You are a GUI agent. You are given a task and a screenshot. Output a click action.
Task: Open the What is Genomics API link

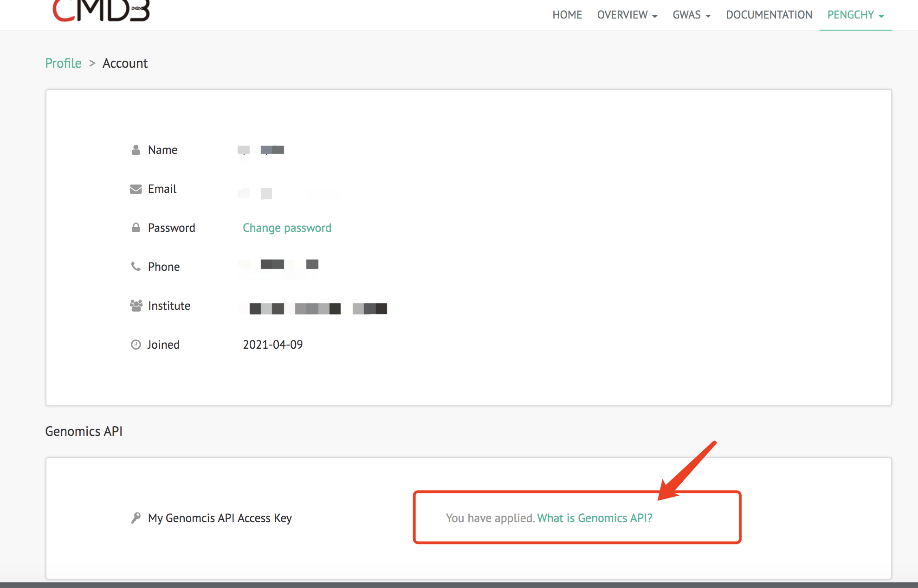pyautogui.click(x=595, y=518)
